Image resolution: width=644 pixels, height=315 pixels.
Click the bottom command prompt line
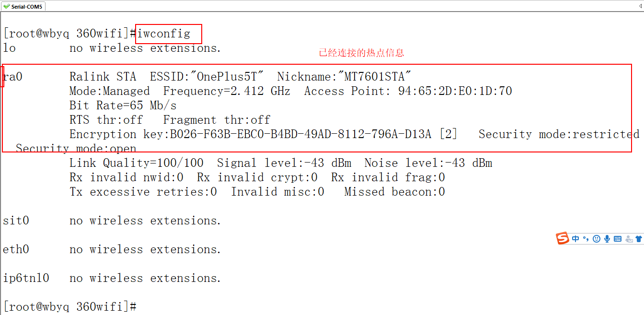pyautogui.click(x=70, y=306)
